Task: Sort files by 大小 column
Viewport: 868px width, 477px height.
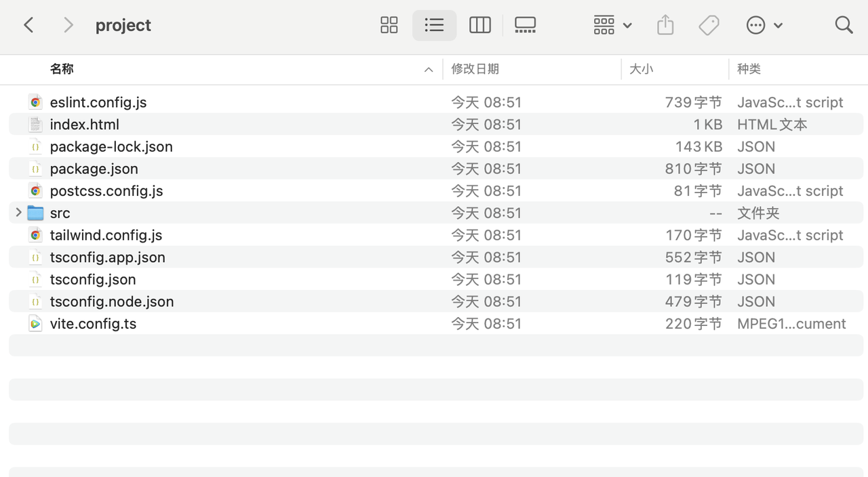Action: [641, 69]
